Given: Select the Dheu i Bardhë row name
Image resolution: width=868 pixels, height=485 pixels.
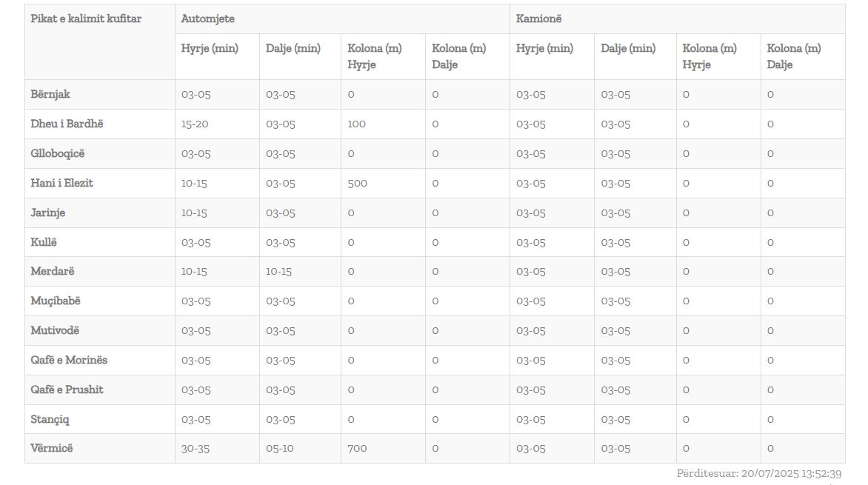Looking at the screenshot, I should (x=67, y=124).
